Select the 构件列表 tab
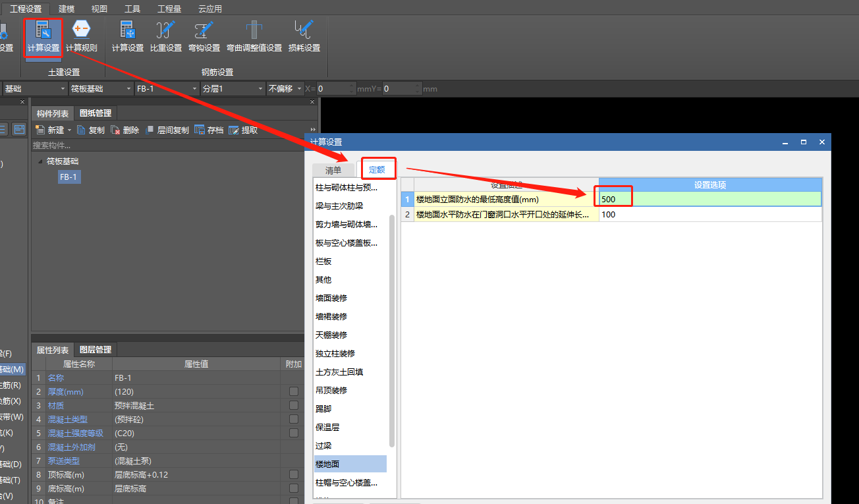The width and height of the screenshot is (859, 504). 53,113
